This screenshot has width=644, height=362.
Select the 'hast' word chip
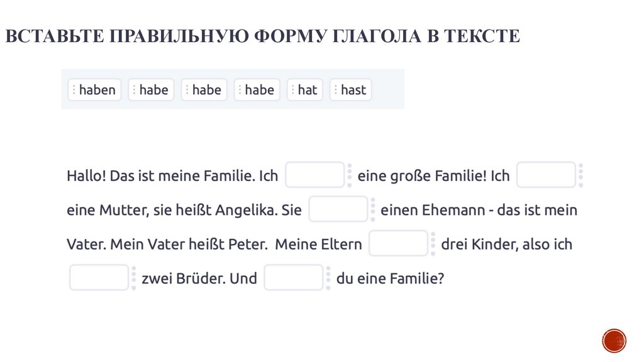[351, 90]
